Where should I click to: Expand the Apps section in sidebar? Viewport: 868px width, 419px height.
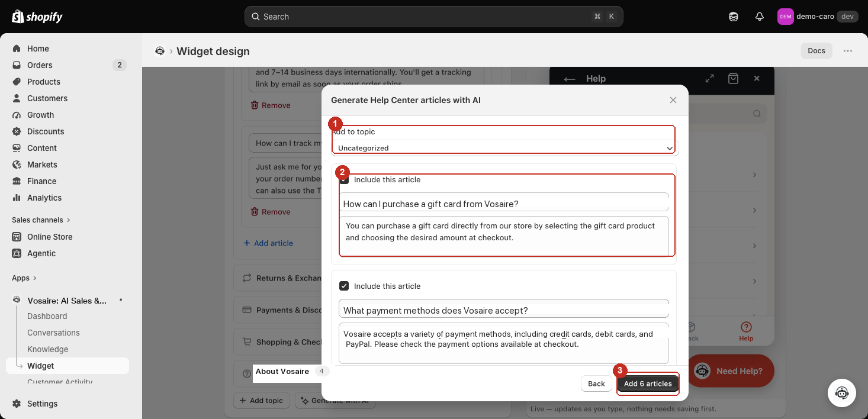coord(24,278)
